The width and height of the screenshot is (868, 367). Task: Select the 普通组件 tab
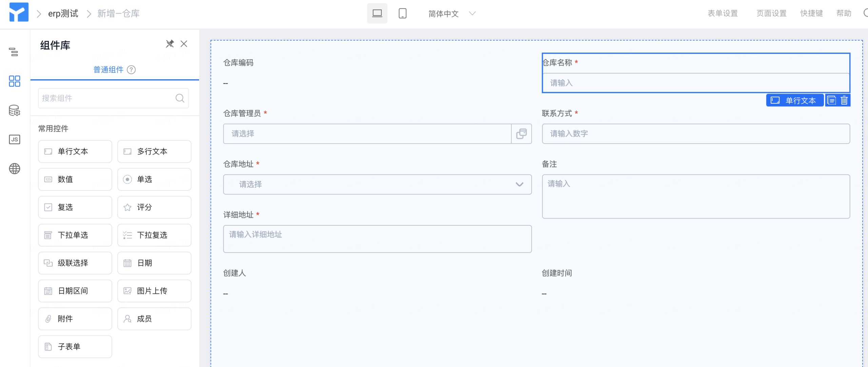(108, 70)
